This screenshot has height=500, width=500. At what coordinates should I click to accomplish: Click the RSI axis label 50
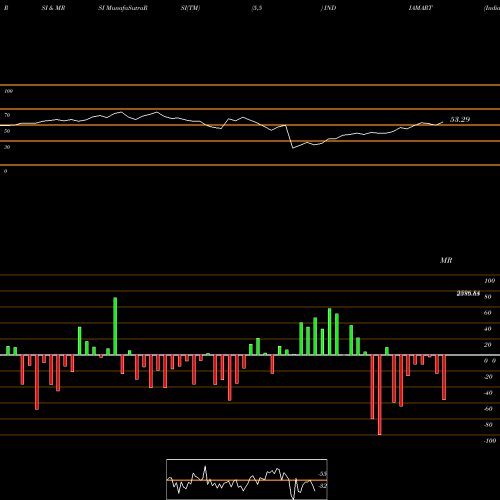point(7,131)
